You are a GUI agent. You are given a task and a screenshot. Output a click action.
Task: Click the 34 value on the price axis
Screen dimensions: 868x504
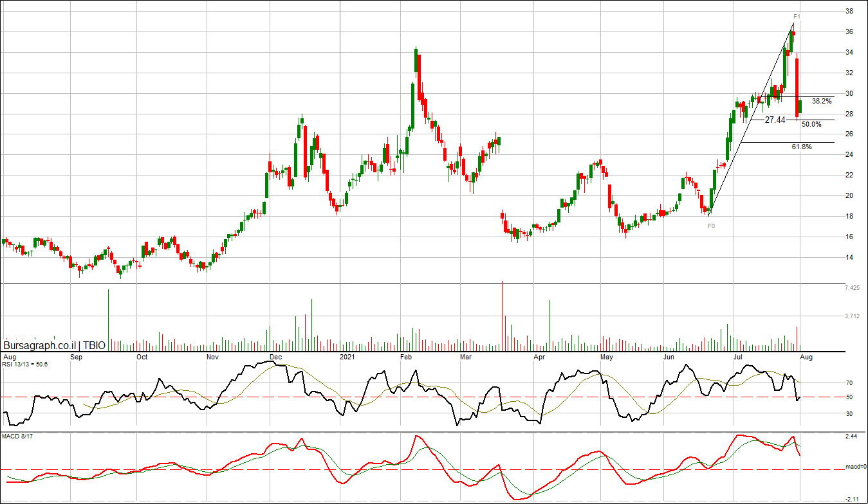click(x=849, y=52)
